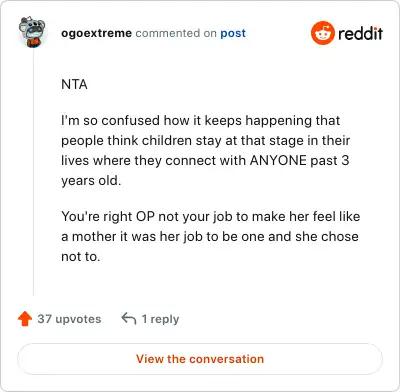Click the gray "commented on" text
This screenshot has width=400, height=392.
pos(176,33)
